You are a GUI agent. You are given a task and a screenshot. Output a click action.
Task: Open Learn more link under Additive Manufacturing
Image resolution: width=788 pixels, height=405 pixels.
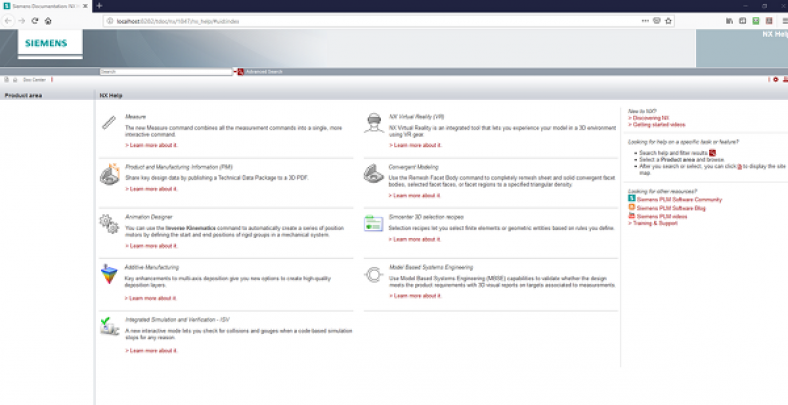[x=150, y=298]
